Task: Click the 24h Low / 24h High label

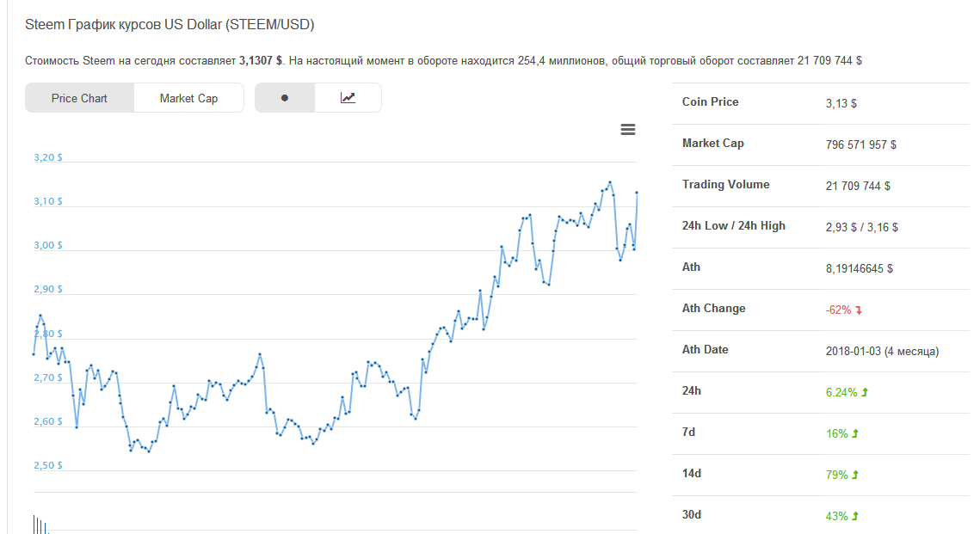Action: (734, 225)
